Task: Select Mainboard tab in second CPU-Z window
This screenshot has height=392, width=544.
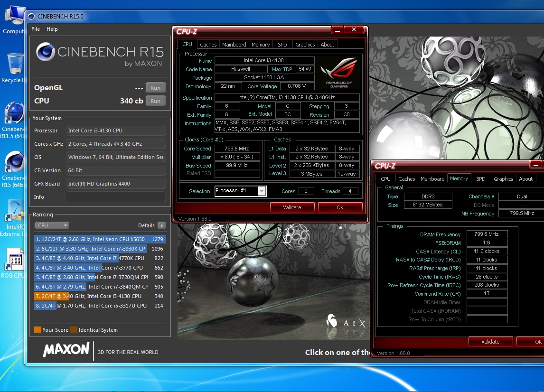Action: pos(432,178)
